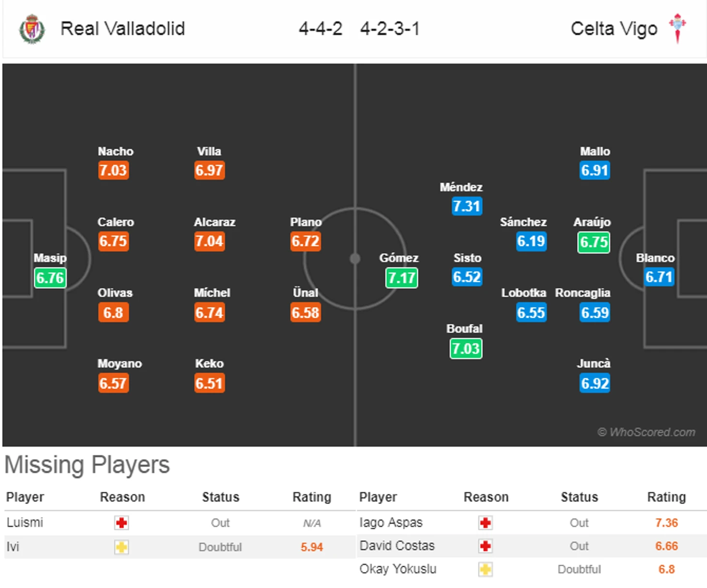Click the WhoScored.com watermark

click(x=646, y=432)
